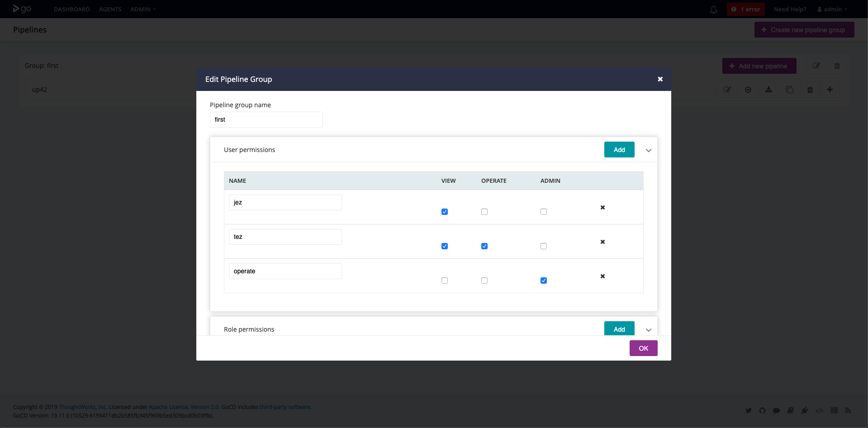
Task: Toggle Admin permission for jez
Action: click(544, 212)
